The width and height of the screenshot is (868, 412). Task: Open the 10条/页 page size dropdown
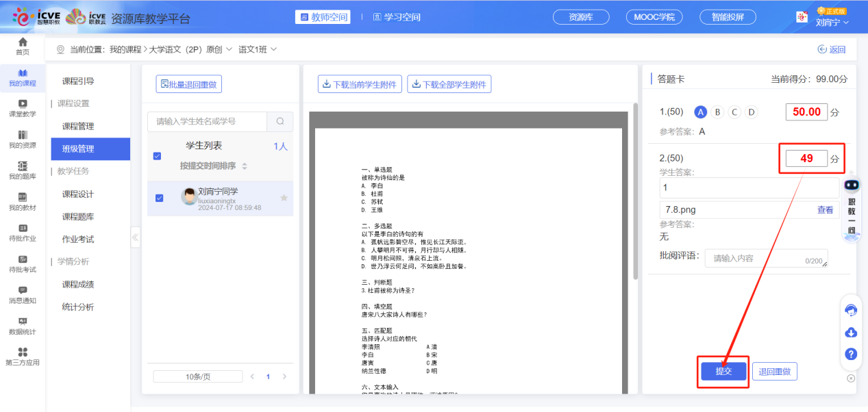point(197,376)
